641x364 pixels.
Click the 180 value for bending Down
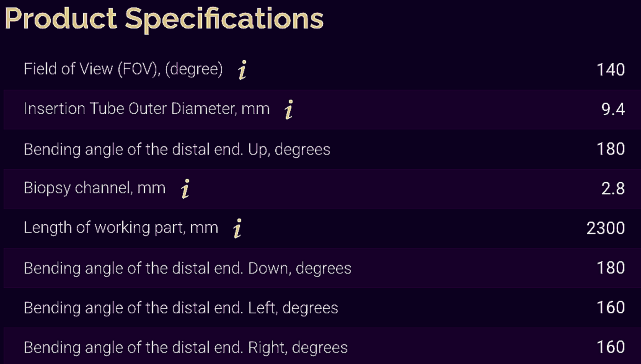tap(610, 268)
